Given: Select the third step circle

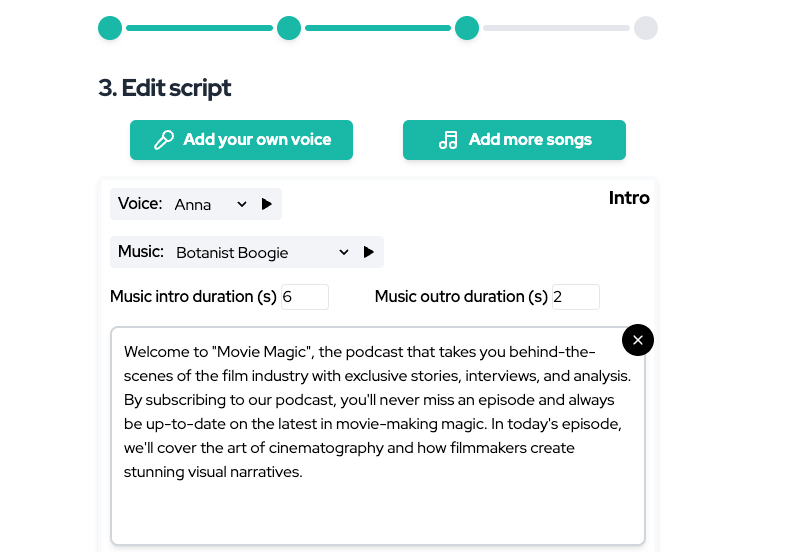Looking at the screenshot, I should (467, 28).
